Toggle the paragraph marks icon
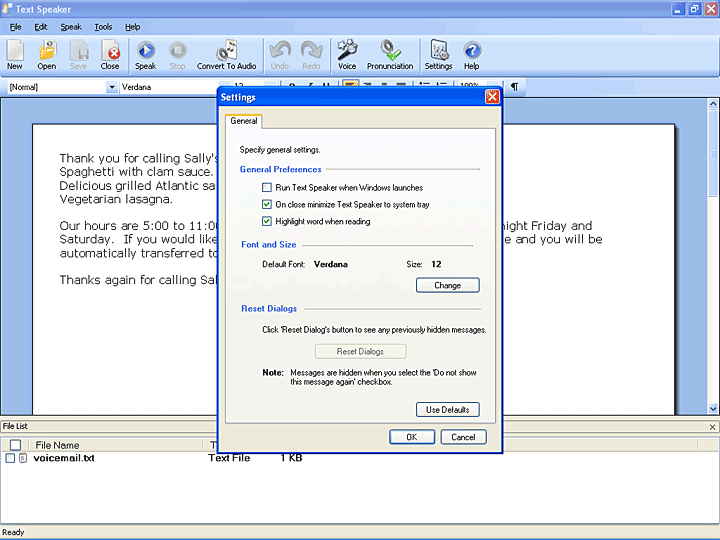This screenshot has width=720, height=540. pyautogui.click(x=515, y=87)
